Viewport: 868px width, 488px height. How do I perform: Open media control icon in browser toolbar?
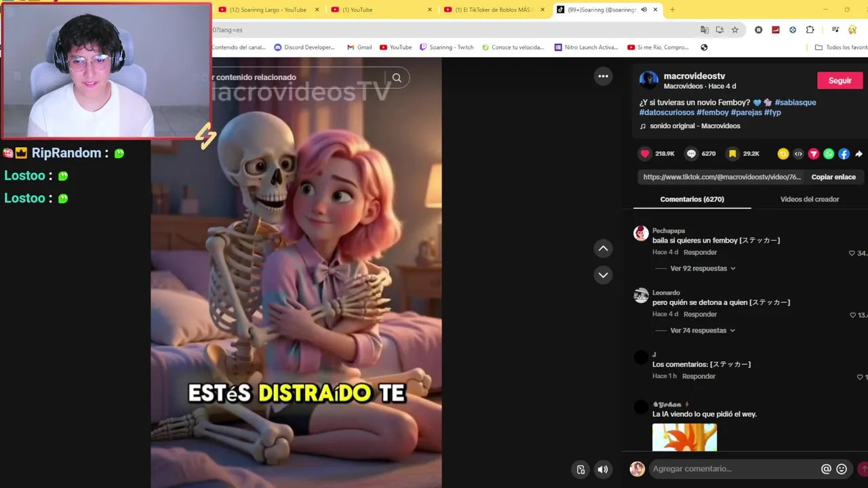(835, 30)
